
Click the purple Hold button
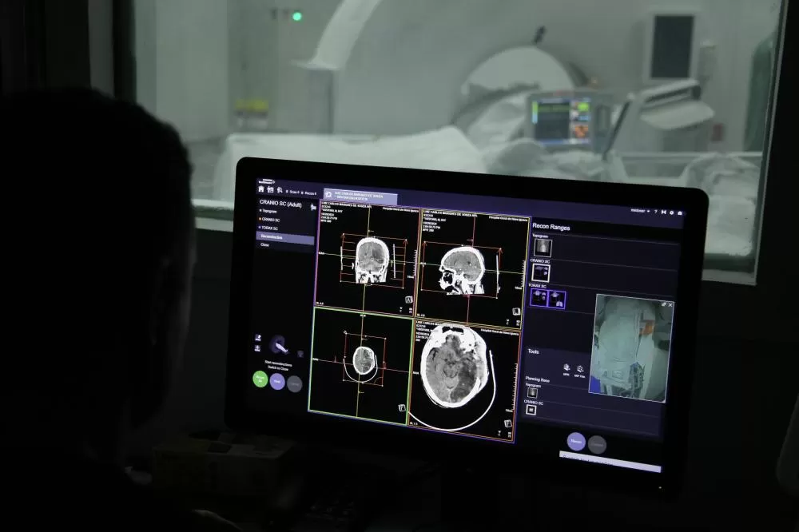(277, 383)
